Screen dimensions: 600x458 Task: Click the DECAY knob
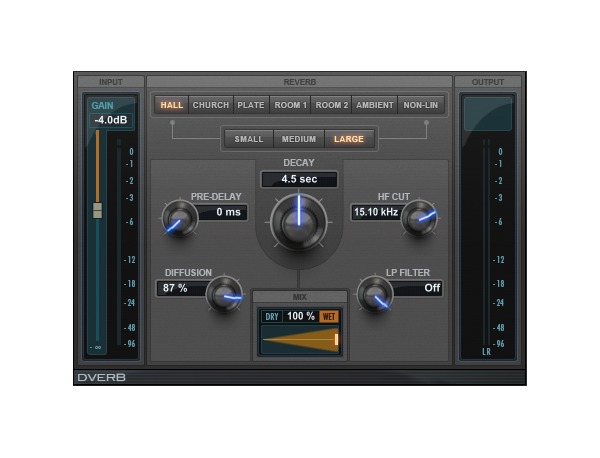tap(299, 223)
